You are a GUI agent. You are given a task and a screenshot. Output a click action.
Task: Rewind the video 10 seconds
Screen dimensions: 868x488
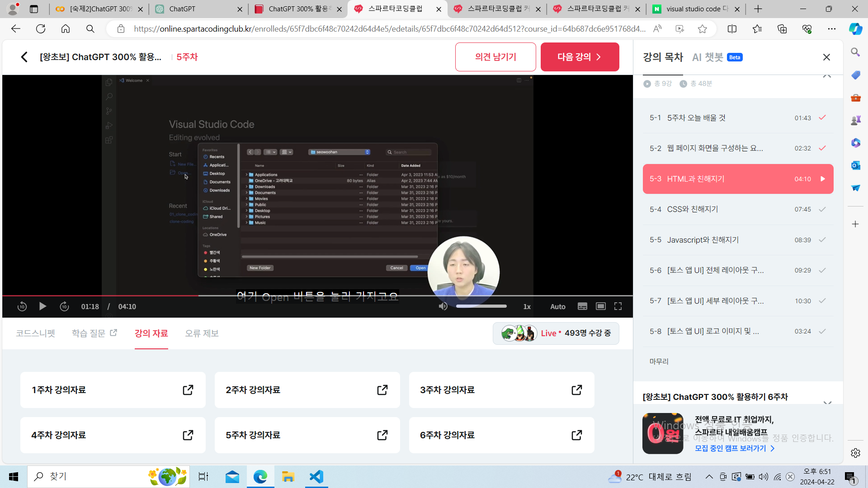tap(22, 306)
